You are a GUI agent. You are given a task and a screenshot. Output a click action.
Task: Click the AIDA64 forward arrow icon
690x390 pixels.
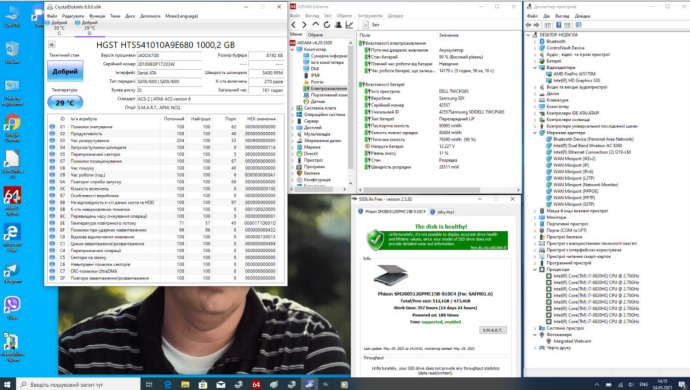coord(304,25)
